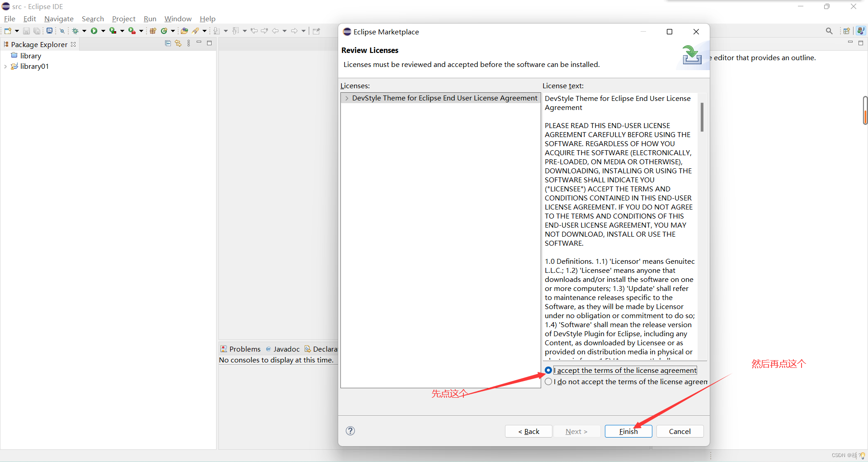Click license text vertical scrollbar thumb
The height and width of the screenshot is (462, 868).
pyautogui.click(x=702, y=117)
